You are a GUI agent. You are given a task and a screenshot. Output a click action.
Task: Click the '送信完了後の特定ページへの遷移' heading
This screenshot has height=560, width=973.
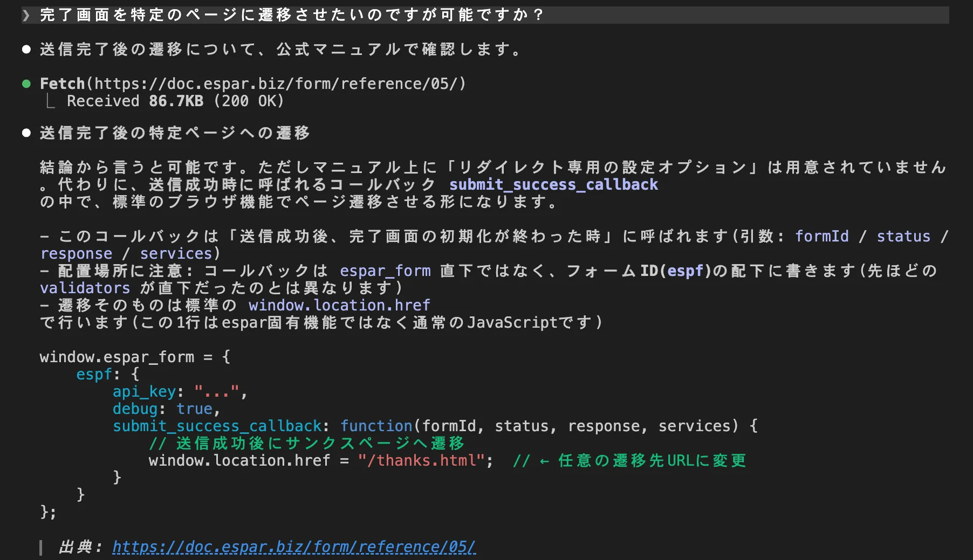click(175, 133)
